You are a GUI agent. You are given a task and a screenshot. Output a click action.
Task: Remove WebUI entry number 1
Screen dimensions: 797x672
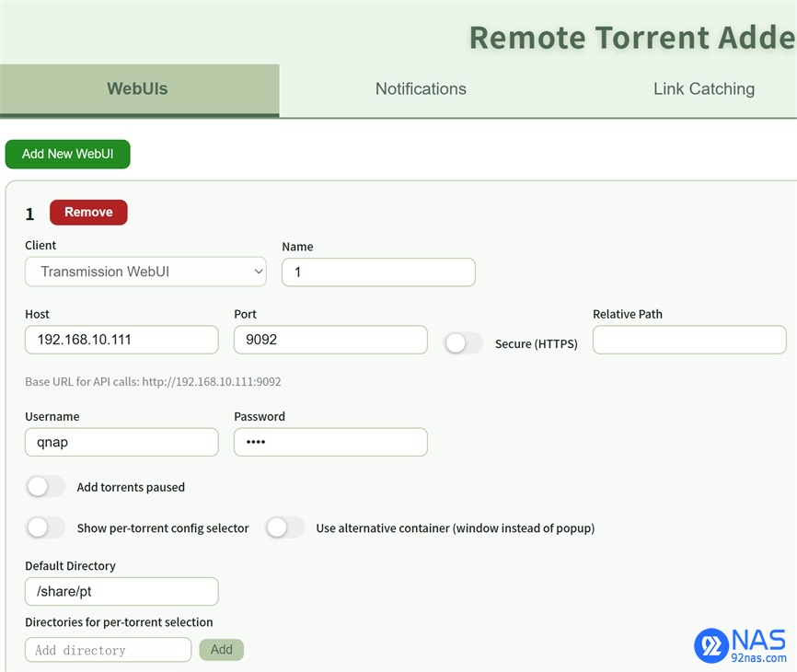point(88,212)
